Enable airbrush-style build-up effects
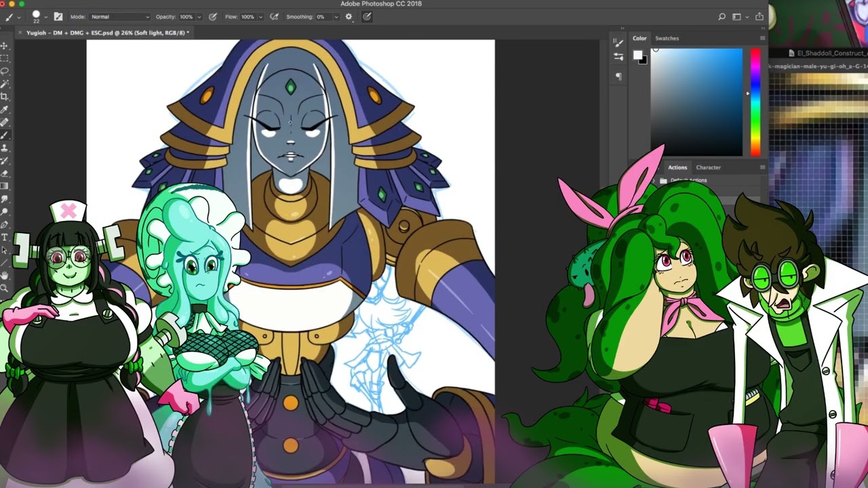Screen dimensions: 868x488 (x=274, y=17)
